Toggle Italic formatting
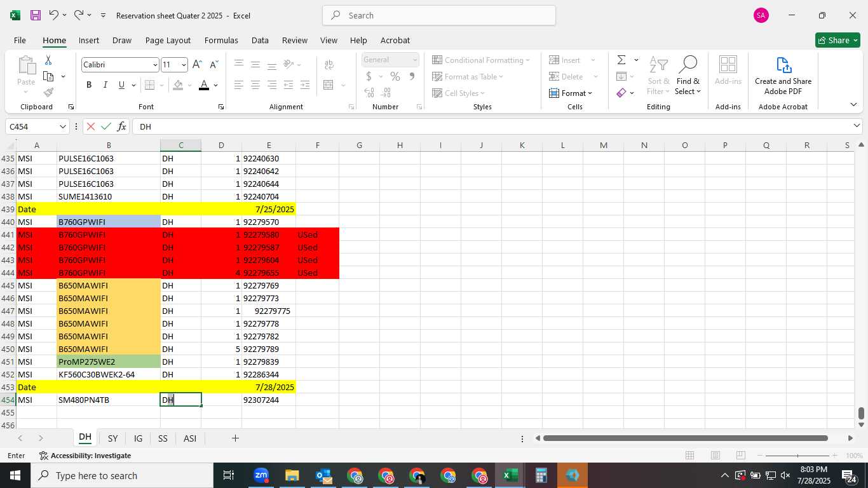868x488 pixels. [x=105, y=85]
